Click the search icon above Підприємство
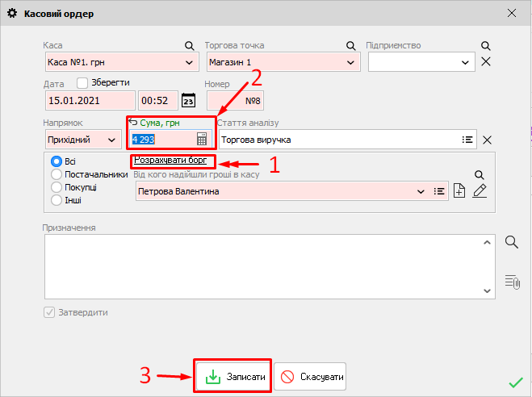Screen dimensions: 532x397 pos(486,46)
